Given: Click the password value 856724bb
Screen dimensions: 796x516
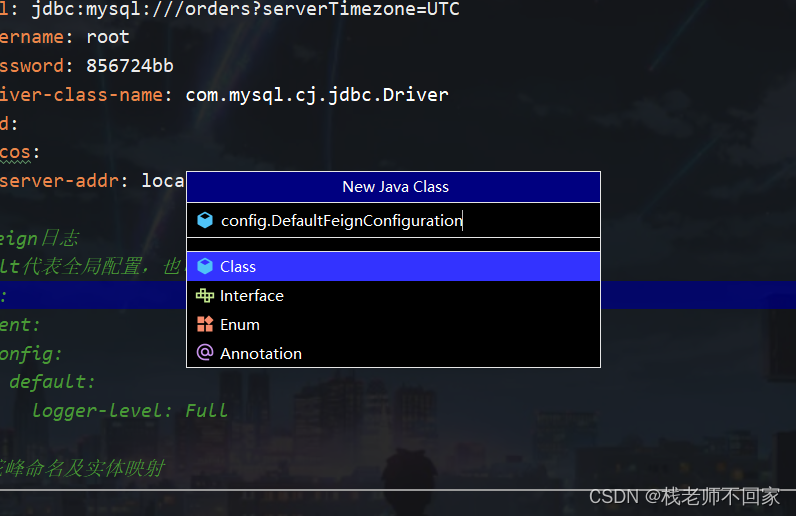Looking at the screenshot, I should pos(130,66).
